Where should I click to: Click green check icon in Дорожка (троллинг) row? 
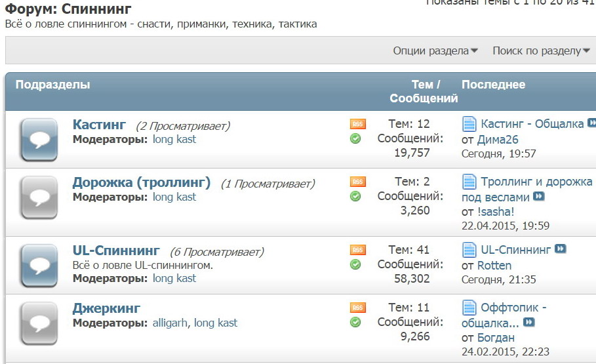(x=355, y=196)
